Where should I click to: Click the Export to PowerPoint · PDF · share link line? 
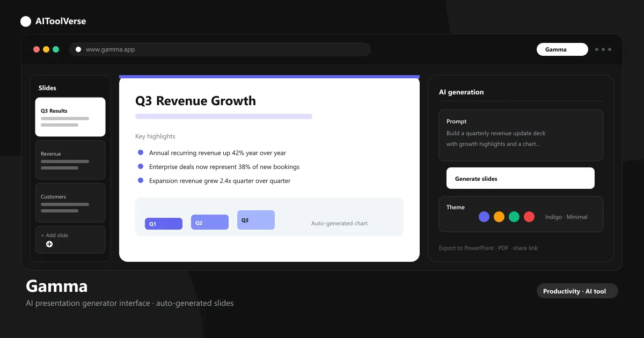[x=488, y=248]
